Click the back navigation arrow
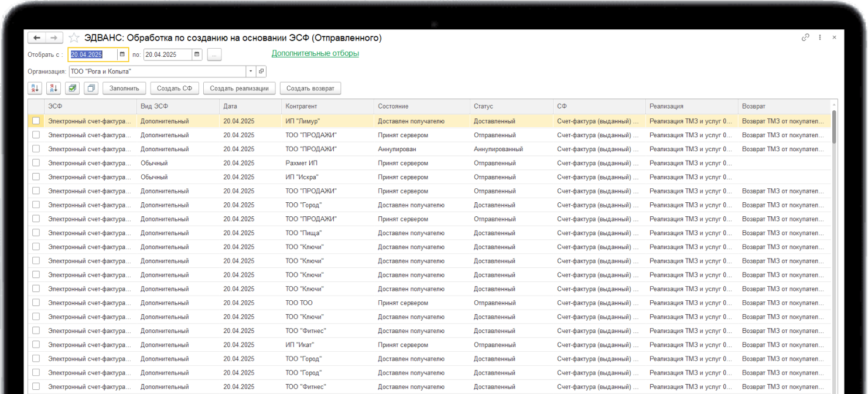The image size is (868, 394). [37, 38]
